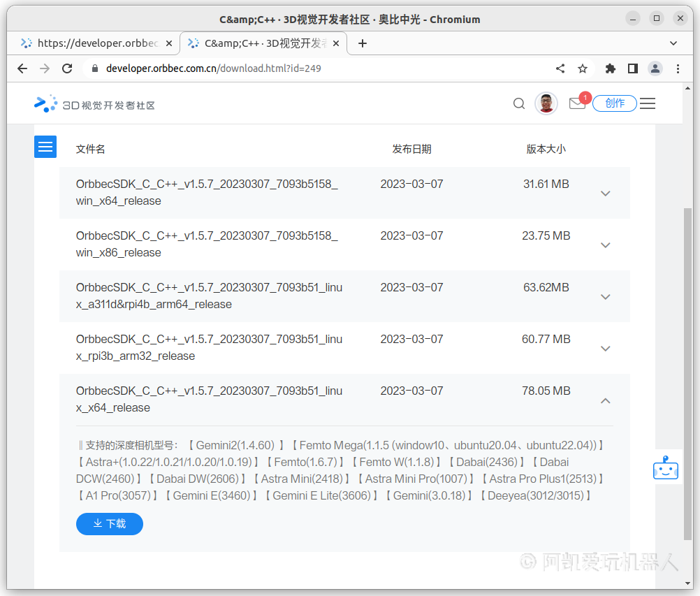Open site search magnifier icon
700x596 pixels.
coord(519,103)
